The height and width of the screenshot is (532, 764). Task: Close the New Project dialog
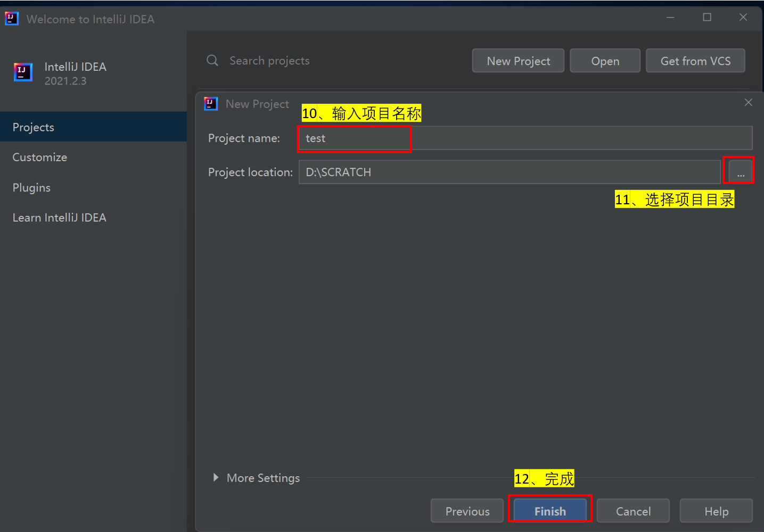(748, 102)
